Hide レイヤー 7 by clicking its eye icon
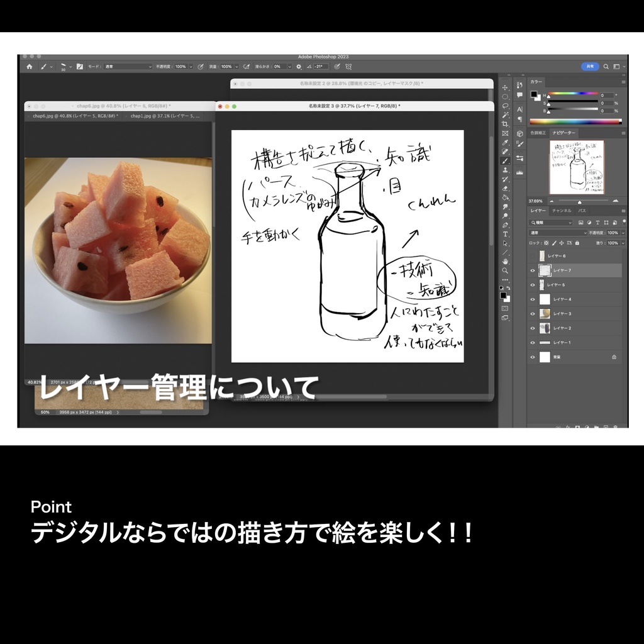Image resolution: width=644 pixels, height=644 pixels. (532, 270)
